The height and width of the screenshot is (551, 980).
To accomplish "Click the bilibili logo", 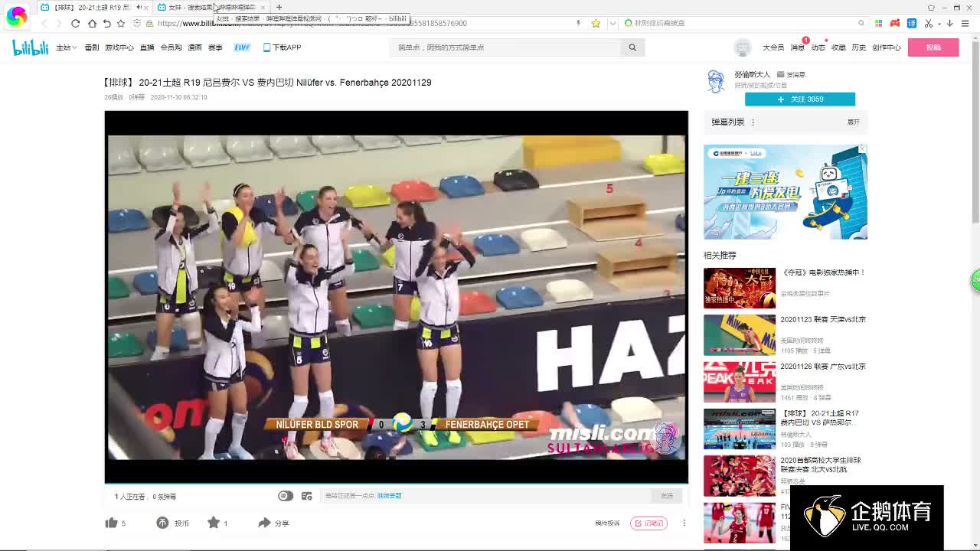I will [x=31, y=47].
